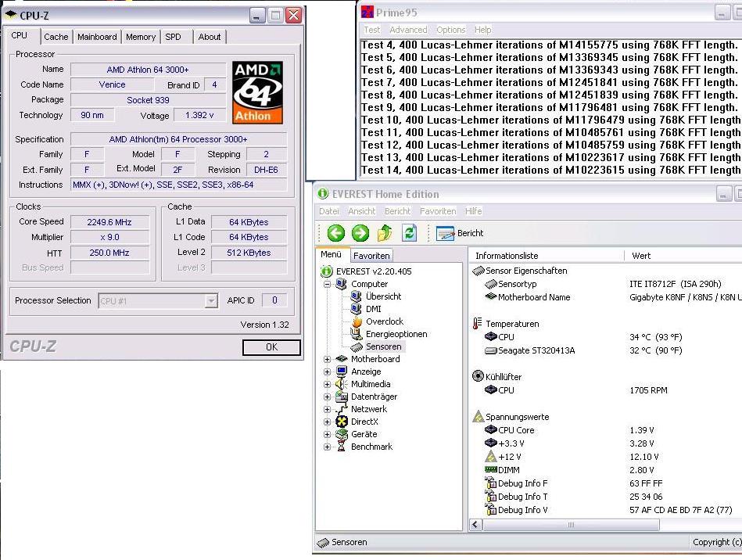Click the horizontal scrollbar left arrow

coord(475,525)
